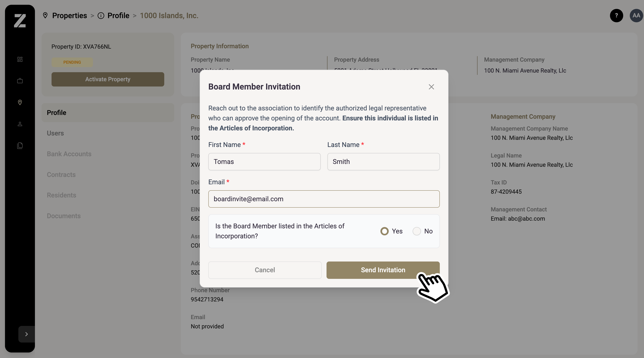
Task: Select No for Articles of Incorporation
Action: tap(417, 231)
